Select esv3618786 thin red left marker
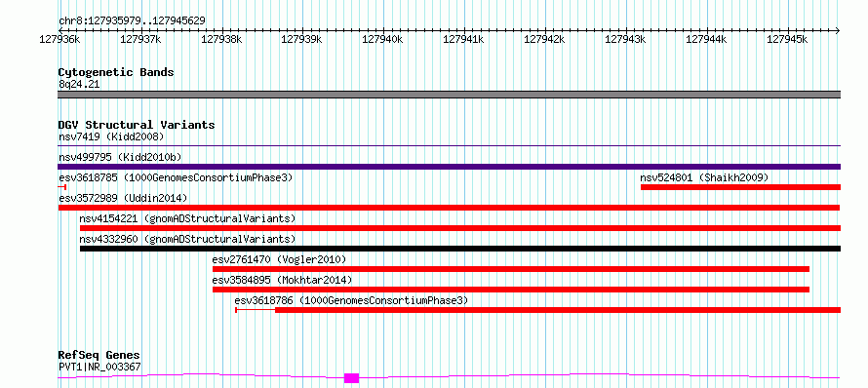868x388 pixels. (x=256, y=310)
